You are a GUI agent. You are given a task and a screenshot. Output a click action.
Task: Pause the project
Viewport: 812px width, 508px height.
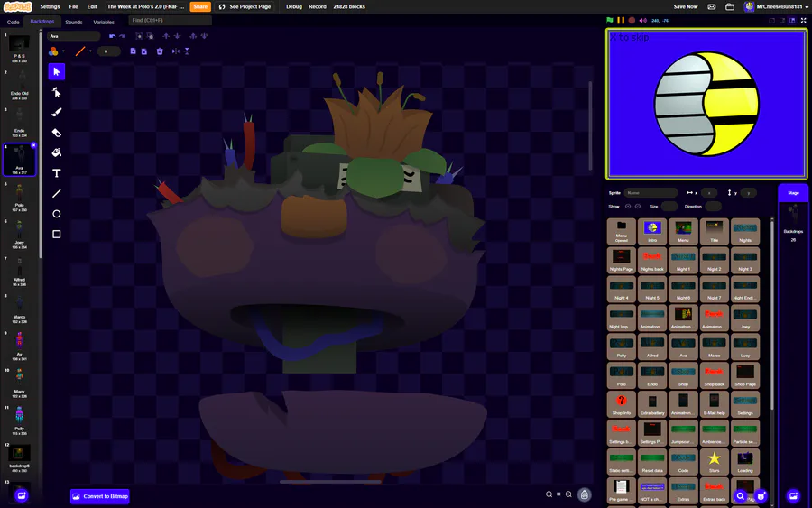coord(621,20)
